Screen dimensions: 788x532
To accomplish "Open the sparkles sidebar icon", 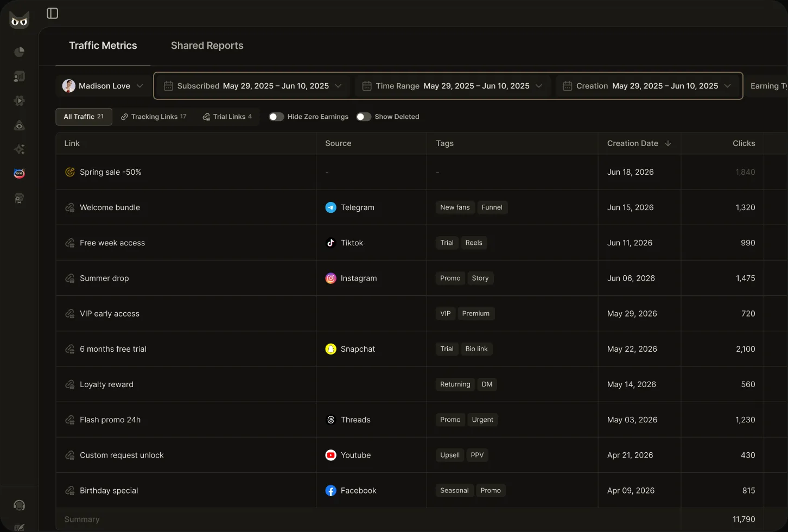I will click(x=19, y=149).
